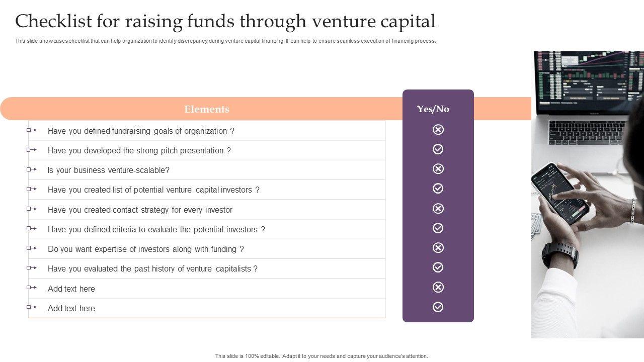Click the arrow bullet beside fundraising goals question
644x362 pixels.
(32, 130)
